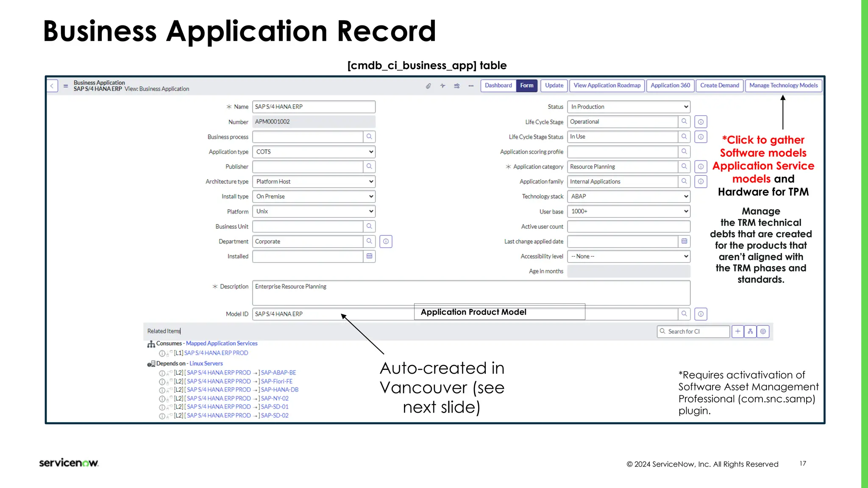
Task: Preview Life Cycle Stage Status info icon
Action: [701, 137]
